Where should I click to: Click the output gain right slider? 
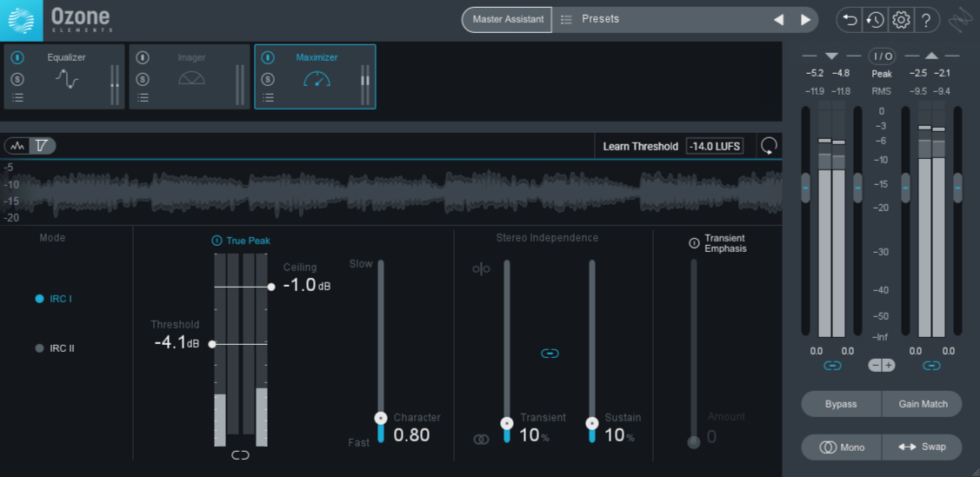(957, 188)
